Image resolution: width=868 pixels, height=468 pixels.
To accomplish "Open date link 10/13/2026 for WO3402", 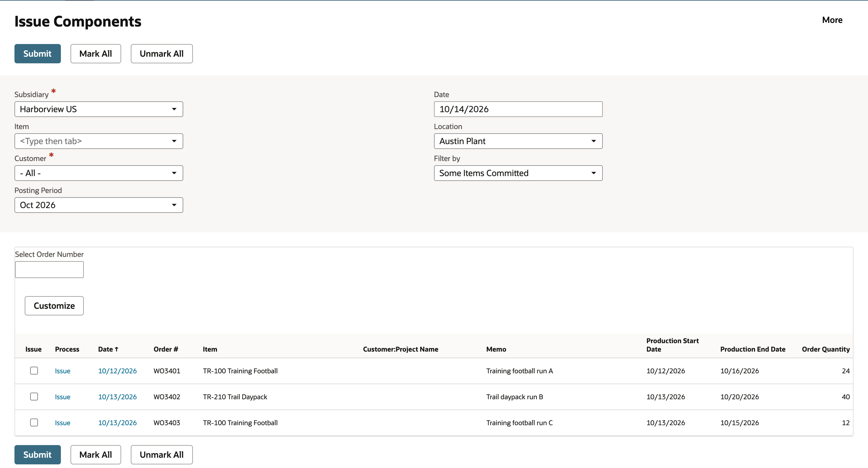I will point(117,397).
